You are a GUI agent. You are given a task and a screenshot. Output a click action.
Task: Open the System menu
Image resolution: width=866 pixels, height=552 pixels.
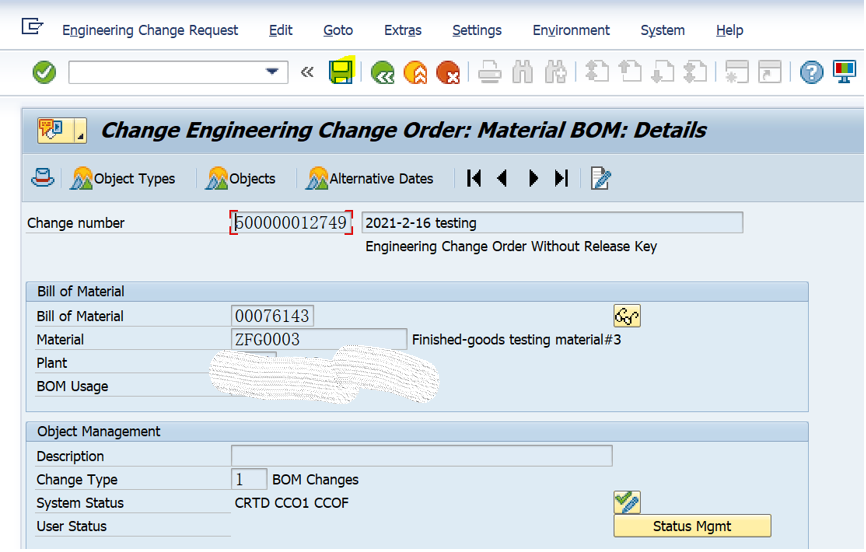pos(662,30)
